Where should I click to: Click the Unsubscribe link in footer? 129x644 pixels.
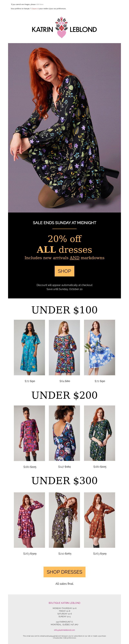(58, 638)
